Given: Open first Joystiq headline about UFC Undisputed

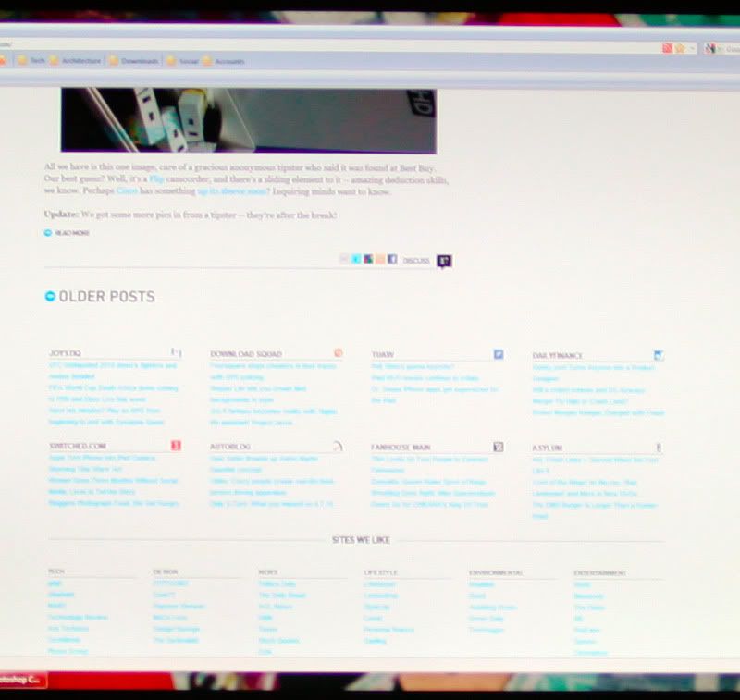Looking at the screenshot, I should coord(113,371).
